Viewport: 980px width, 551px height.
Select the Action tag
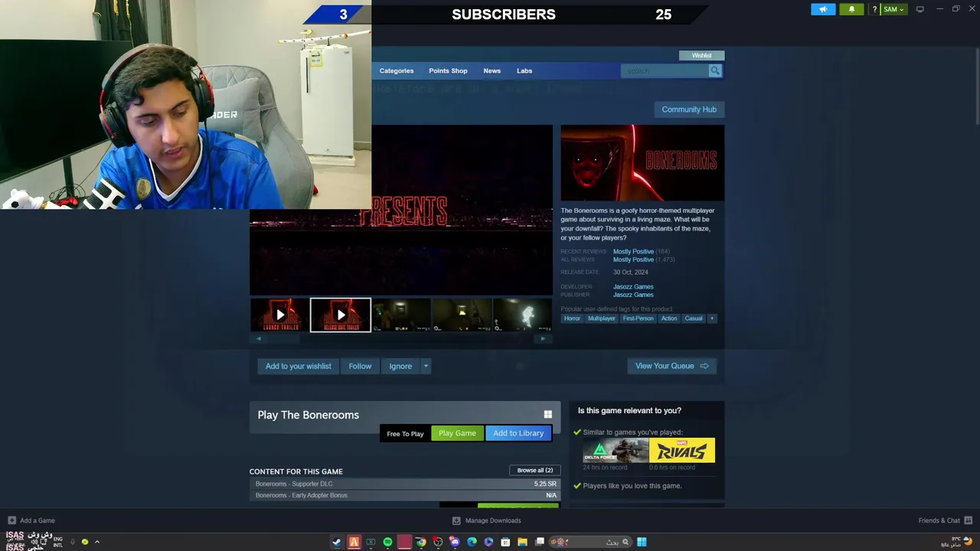[x=669, y=318]
